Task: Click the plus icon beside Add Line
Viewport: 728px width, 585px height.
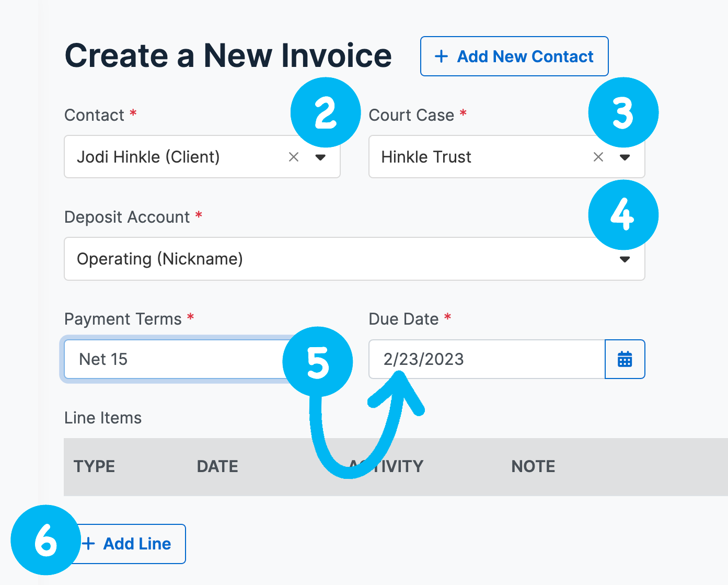Action: pos(89,544)
